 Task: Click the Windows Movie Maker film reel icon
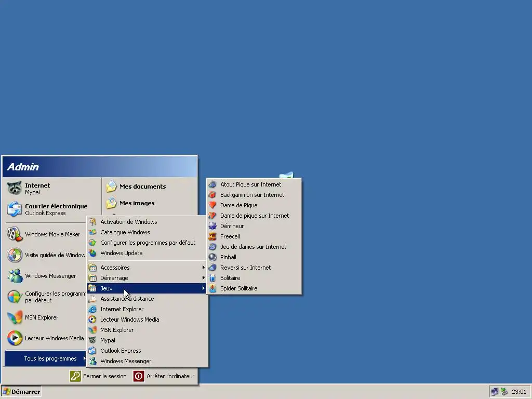click(15, 234)
